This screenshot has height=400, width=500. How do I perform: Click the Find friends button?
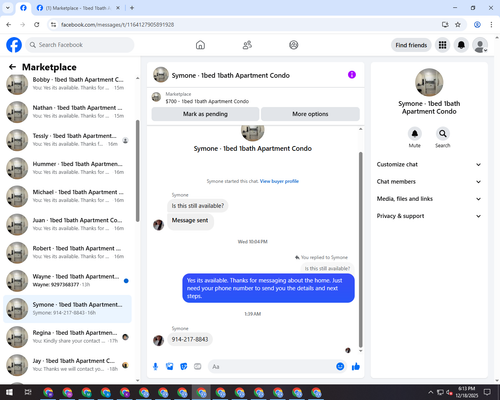411,45
